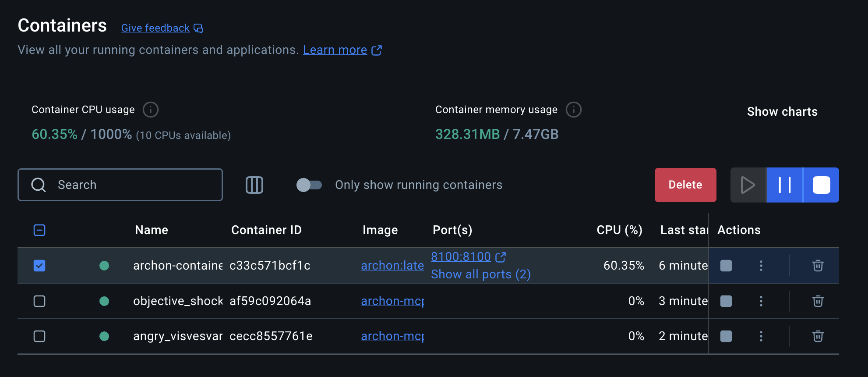Click the memory usage info icon
The image size is (868, 377).
click(573, 110)
